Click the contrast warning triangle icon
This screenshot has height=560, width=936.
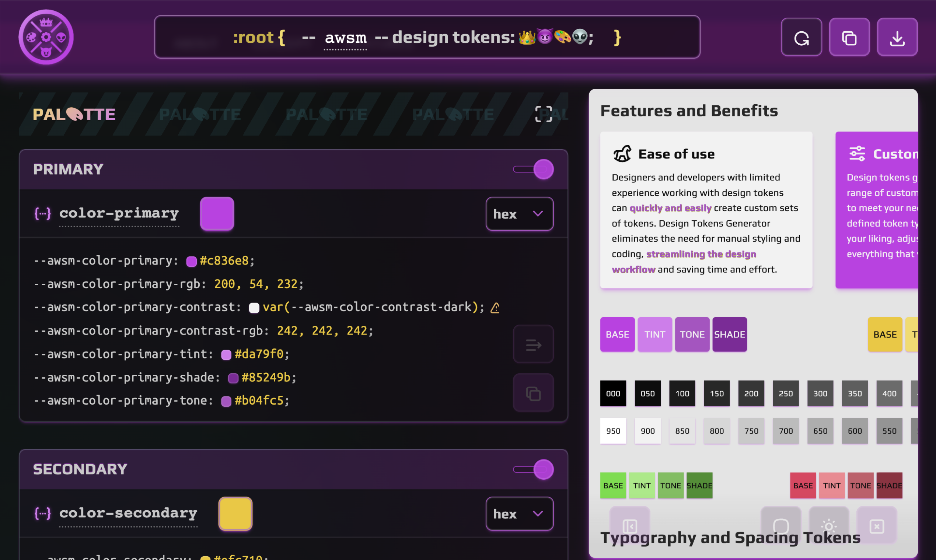click(495, 308)
